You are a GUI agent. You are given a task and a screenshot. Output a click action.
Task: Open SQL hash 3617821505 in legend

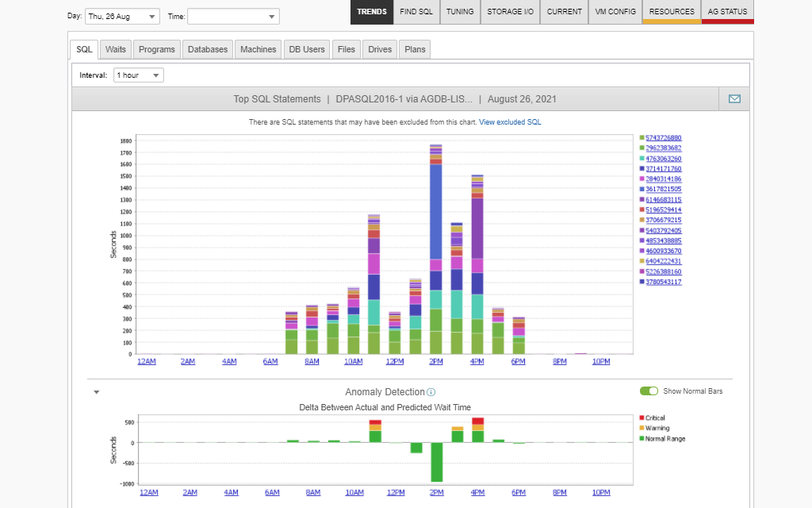664,190
